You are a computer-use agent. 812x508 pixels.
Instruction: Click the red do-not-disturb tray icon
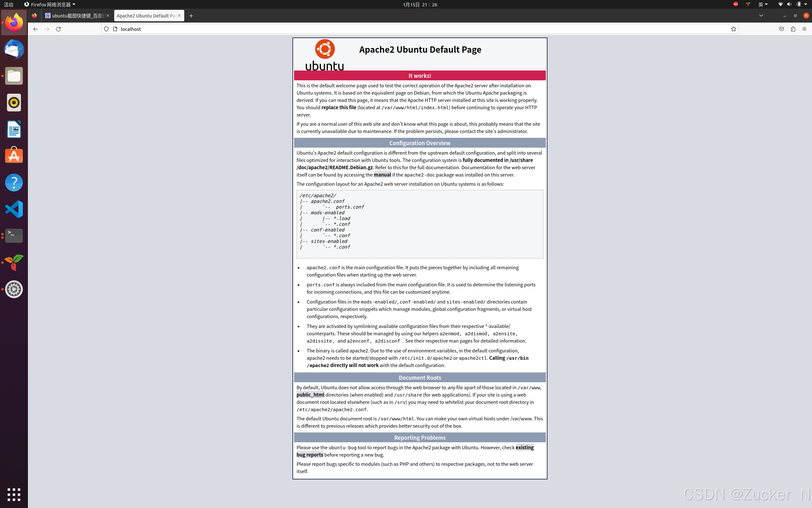point(736,4)
